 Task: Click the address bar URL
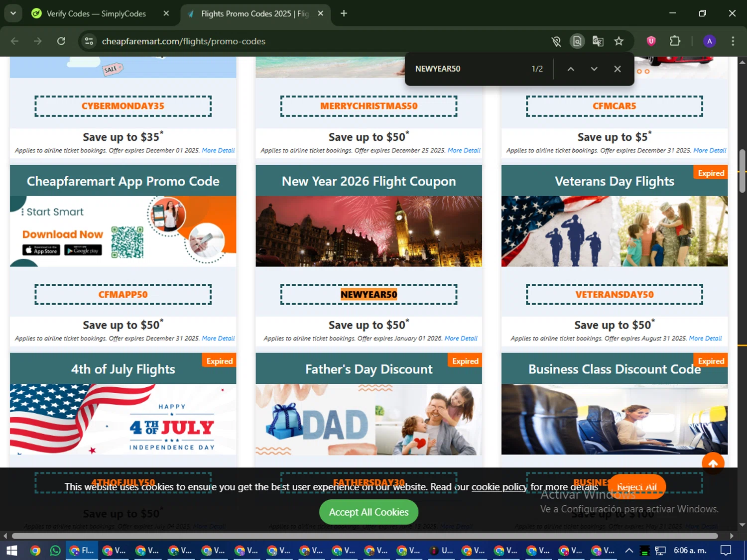[x=184, y=41]
